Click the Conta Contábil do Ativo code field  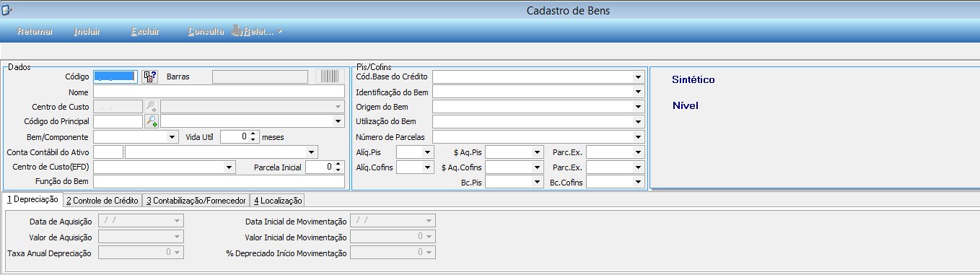pos(108,152)
